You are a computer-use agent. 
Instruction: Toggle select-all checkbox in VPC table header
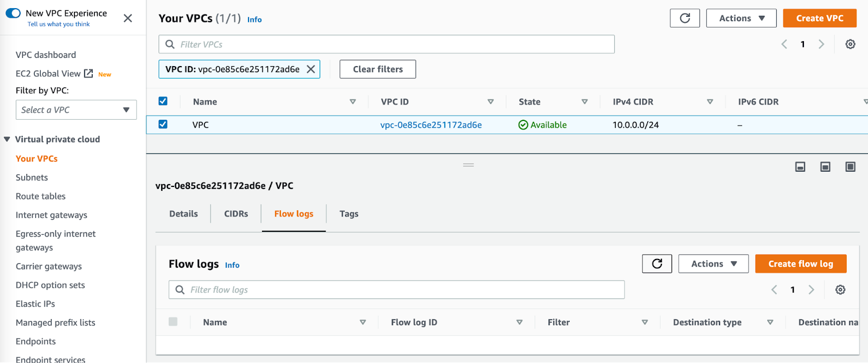[x=163, y=101]
